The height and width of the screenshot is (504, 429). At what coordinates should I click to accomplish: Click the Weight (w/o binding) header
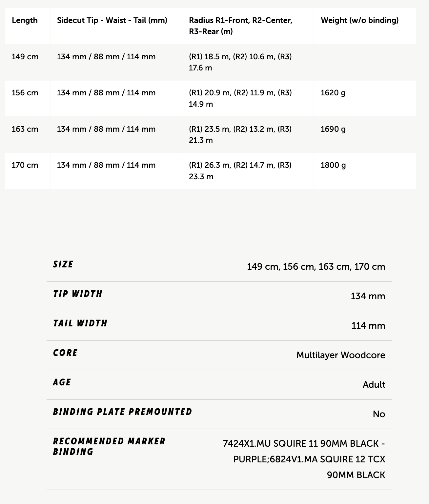(x=359, y=20)
